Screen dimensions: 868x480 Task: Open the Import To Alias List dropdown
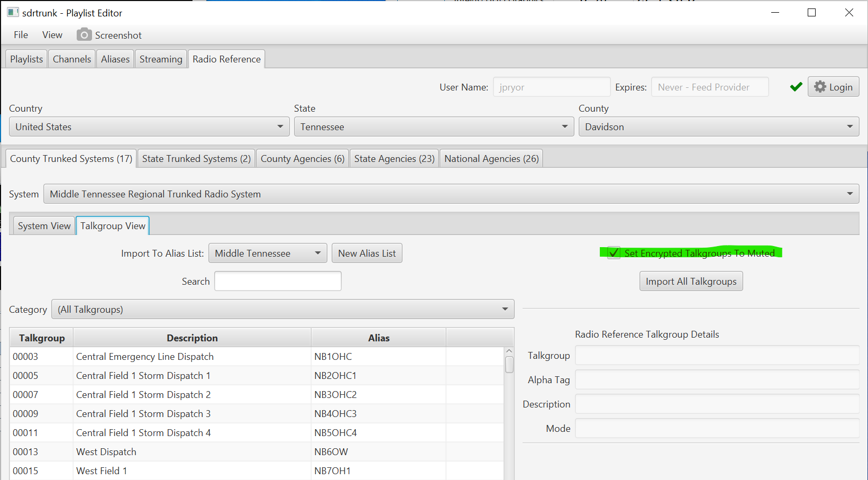coord(318,253)
